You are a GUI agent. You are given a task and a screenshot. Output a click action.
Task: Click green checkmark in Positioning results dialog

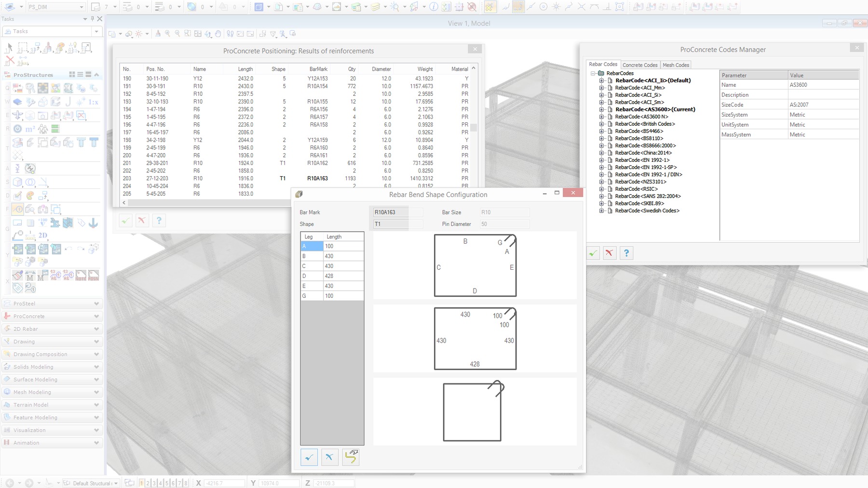tap(125, 221)
